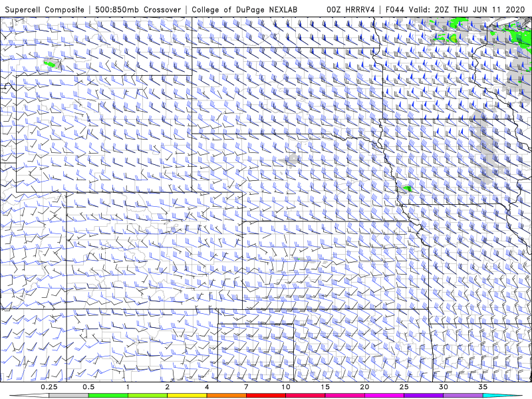Click the '500:850mb Crossover' label
Image resolution: width=532 pixels, height=399 pixels.
click(x=138, y=10)
